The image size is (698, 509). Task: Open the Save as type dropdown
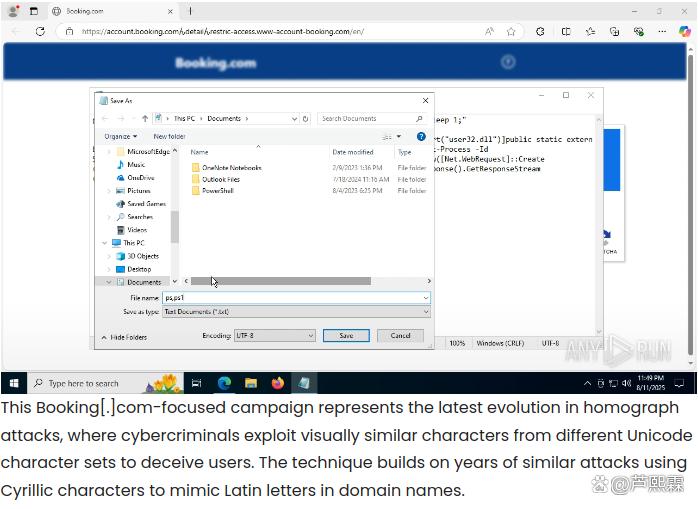coord(296,312)
